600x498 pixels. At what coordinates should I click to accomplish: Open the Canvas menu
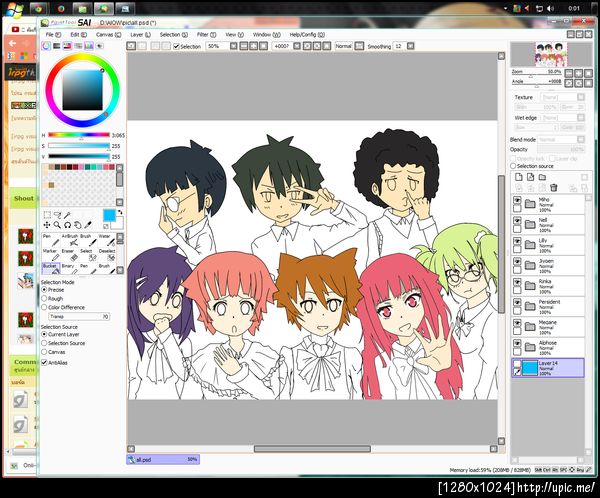(108, 34)
